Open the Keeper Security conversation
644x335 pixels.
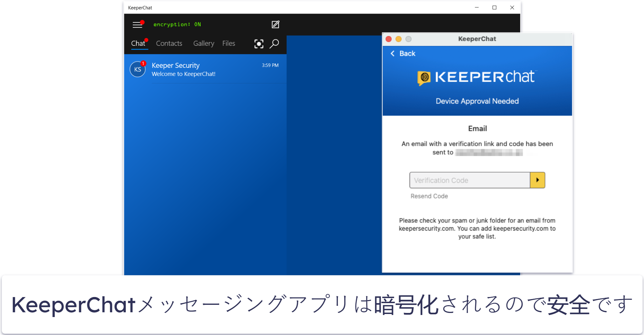click(205, 69)
